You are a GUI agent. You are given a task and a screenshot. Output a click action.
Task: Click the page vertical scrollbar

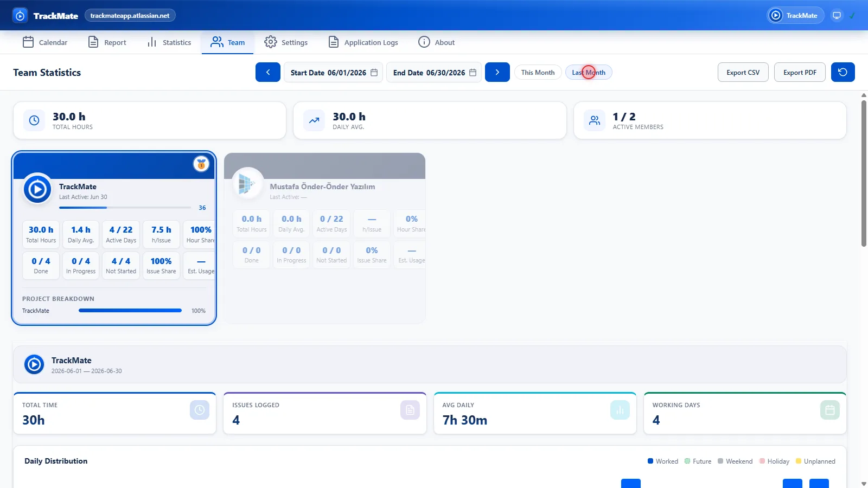click(864, 174)
